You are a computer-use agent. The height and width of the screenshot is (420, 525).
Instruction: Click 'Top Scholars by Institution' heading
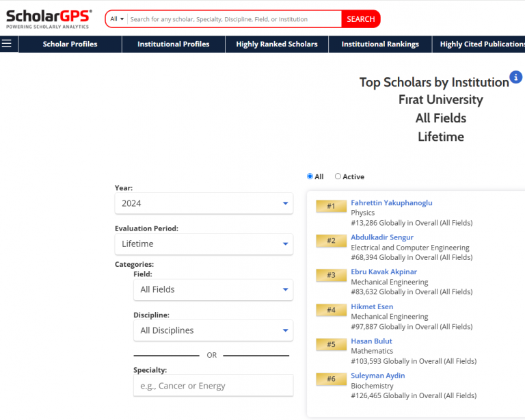pos(434,82)
